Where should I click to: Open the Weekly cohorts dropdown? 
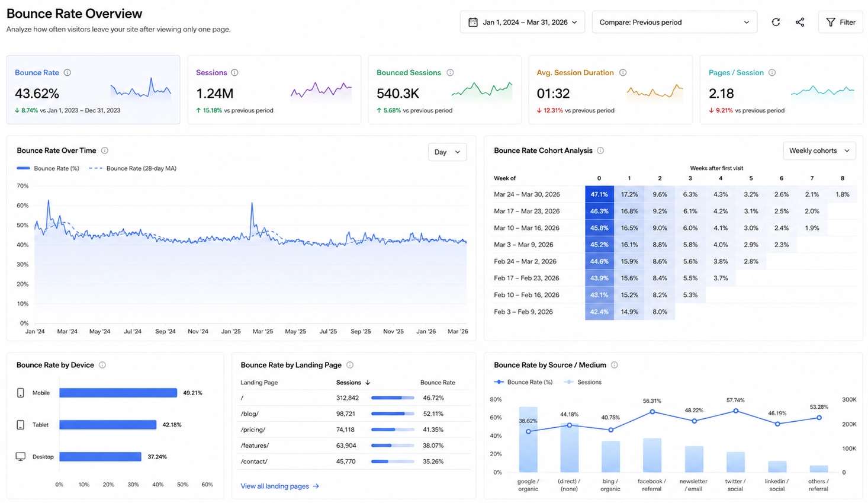[x=819, y=150]
